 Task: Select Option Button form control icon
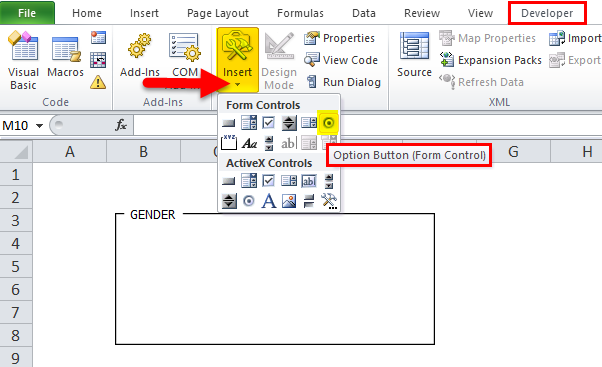(329, 123)
